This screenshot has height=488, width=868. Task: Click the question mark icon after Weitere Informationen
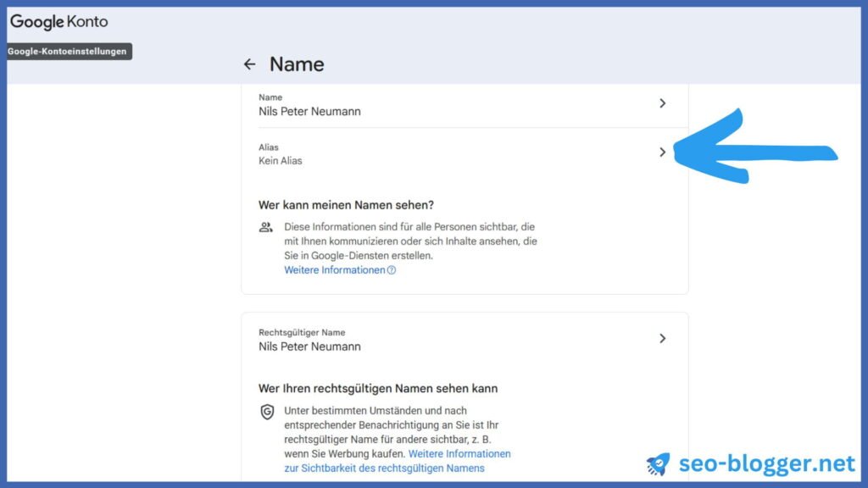(x=392, y=270)
